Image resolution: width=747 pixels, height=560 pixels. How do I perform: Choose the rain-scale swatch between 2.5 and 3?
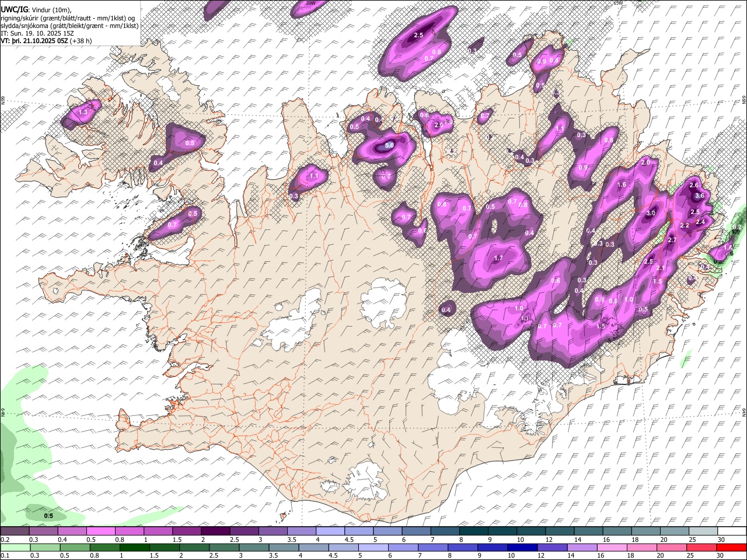[x=225, y=547]
